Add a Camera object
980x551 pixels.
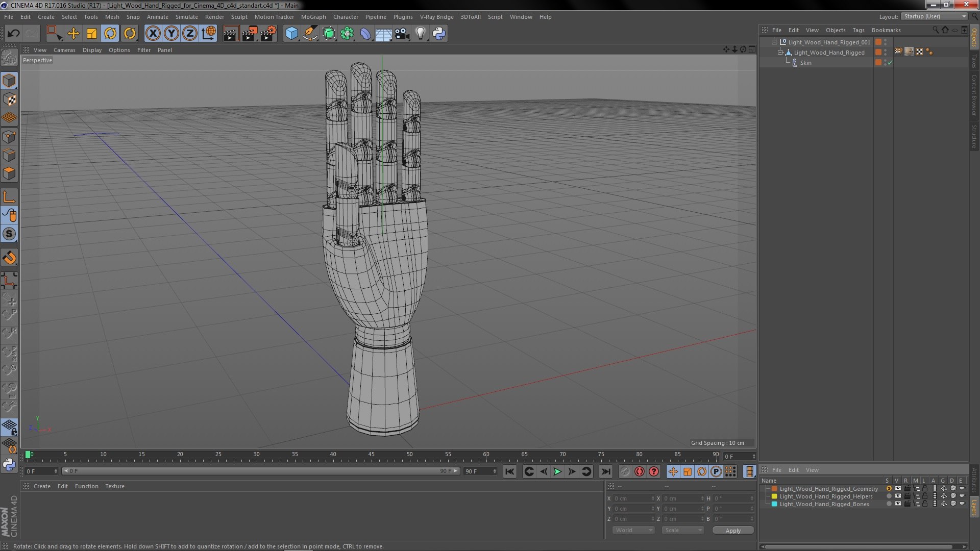pos(402,34)
